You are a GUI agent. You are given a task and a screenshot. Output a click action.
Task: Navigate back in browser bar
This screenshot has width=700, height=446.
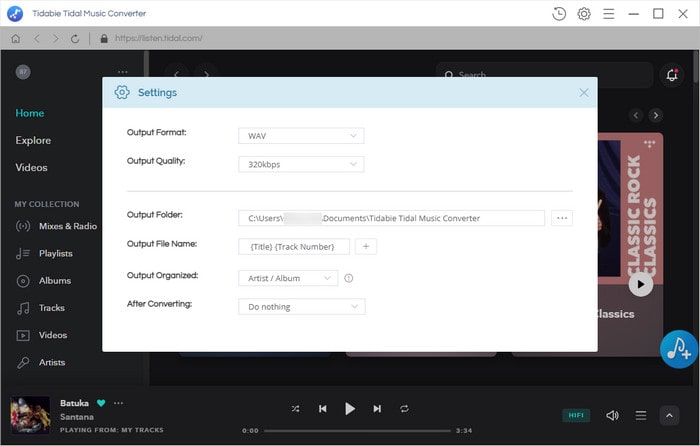[37, 38]
